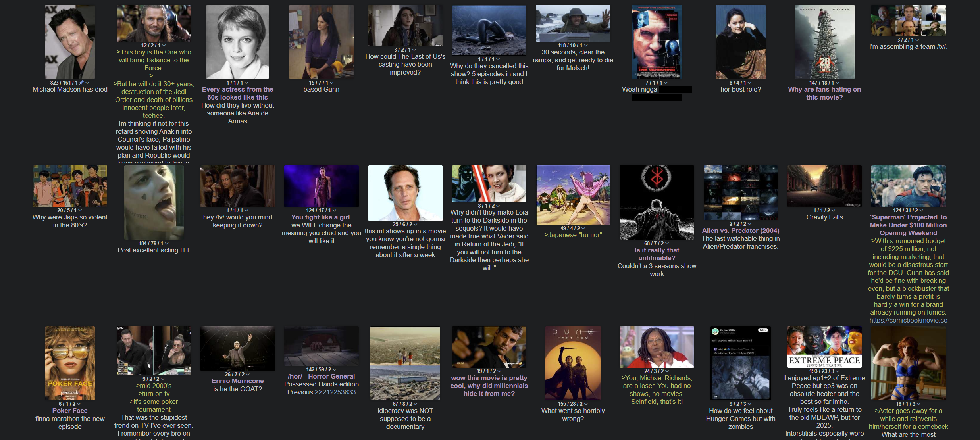This screenshot has height=440, width=980.
Task: Open The Vanishing movie poster thumbnail
Action: click(x=657, y=42)
